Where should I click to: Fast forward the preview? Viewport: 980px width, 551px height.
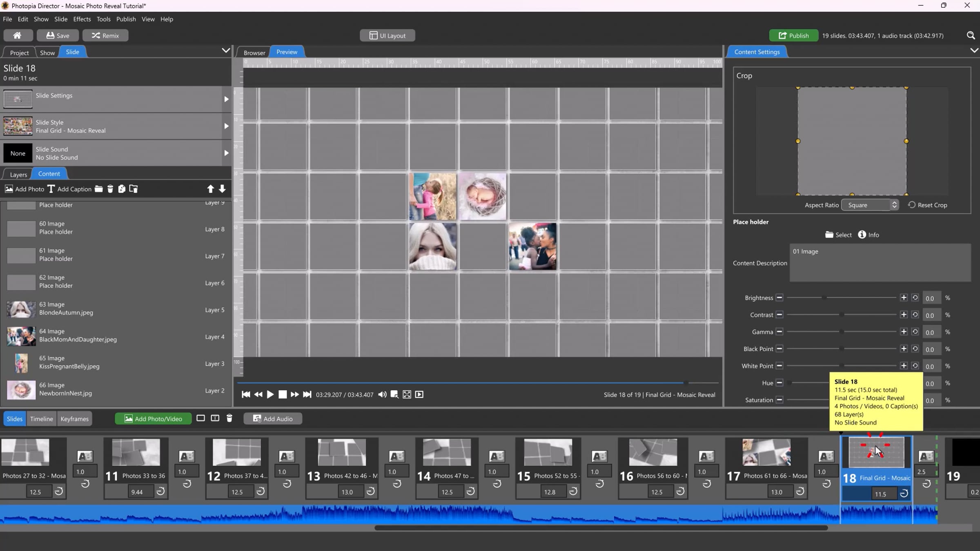pyautogui.click(x=294, y=394)
